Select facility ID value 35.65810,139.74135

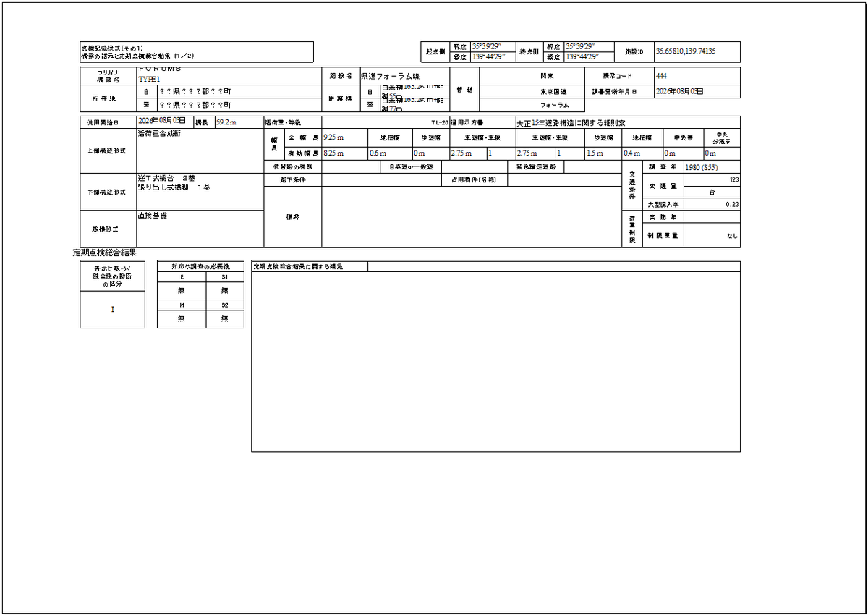[686, 51]
